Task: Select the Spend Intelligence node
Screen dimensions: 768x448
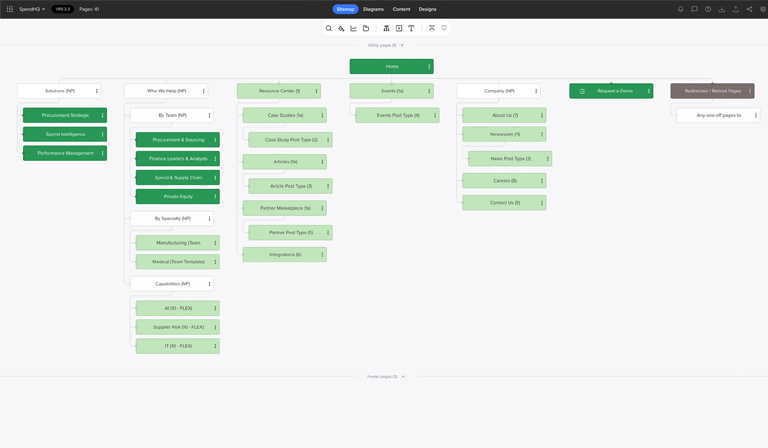Action: coord(65,134)
